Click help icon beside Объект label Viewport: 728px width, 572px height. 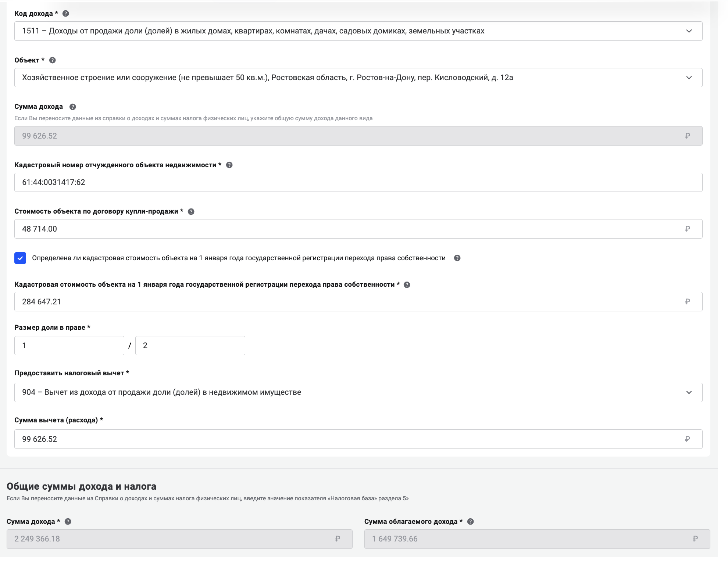point(53,60)
